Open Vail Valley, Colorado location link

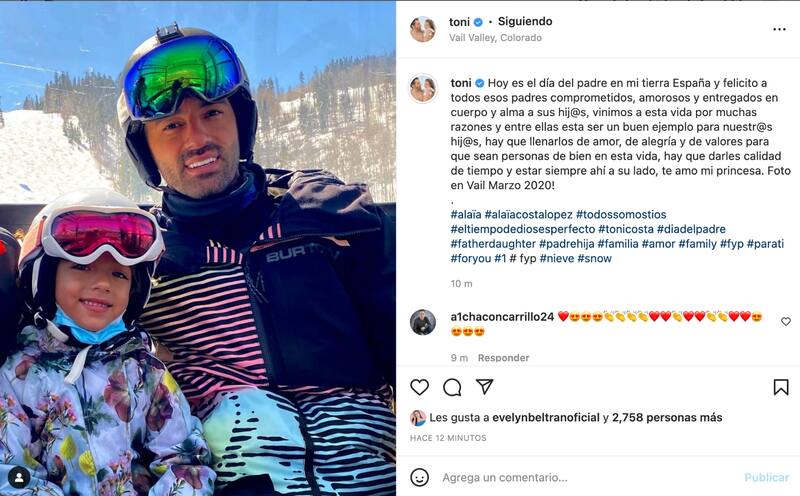495,38
